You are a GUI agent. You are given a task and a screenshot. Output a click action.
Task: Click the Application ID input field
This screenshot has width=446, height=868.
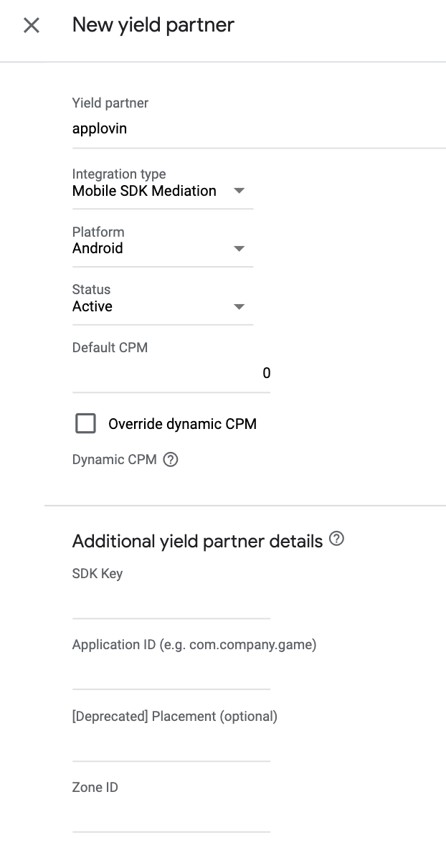[171, 674]
